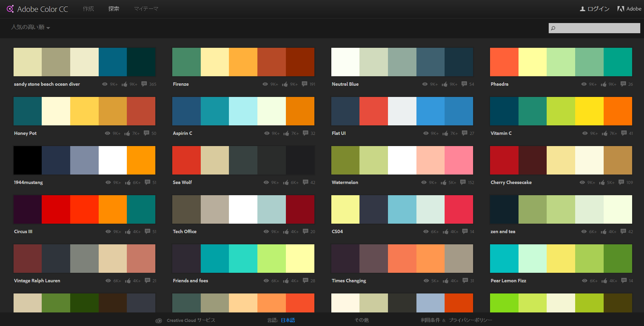Select the orange swatch in 1944mustang palette
Viewport: 644px width, 326px height.
(x=141, y=160)
